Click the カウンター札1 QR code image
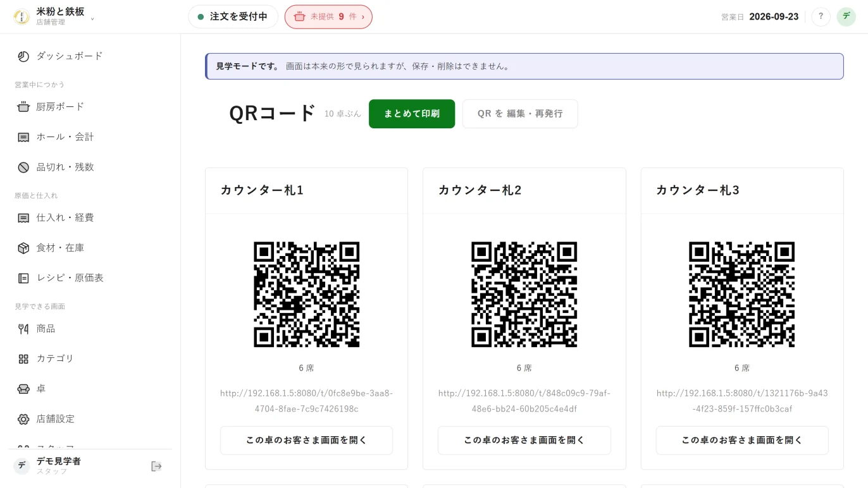 [307, 295]
